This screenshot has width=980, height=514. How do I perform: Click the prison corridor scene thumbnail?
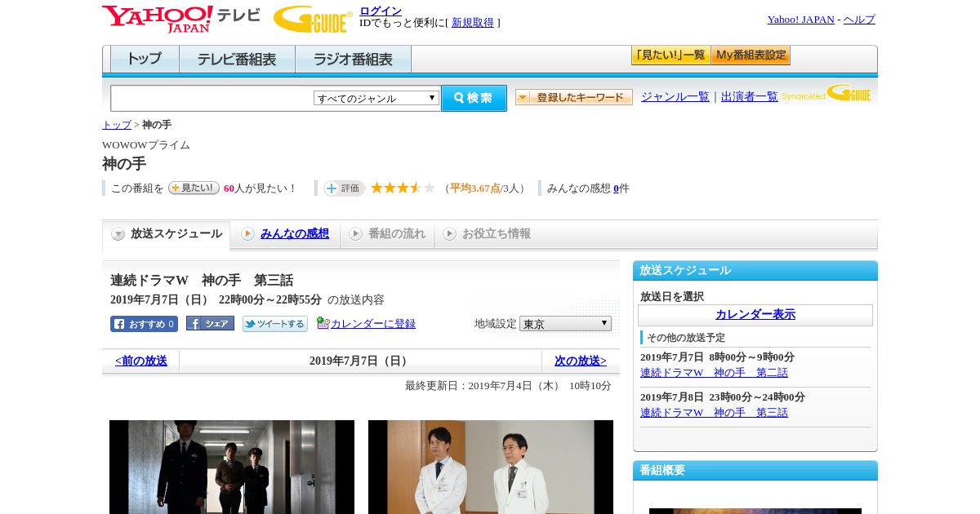pyautogui.click(x=232, y=467)
